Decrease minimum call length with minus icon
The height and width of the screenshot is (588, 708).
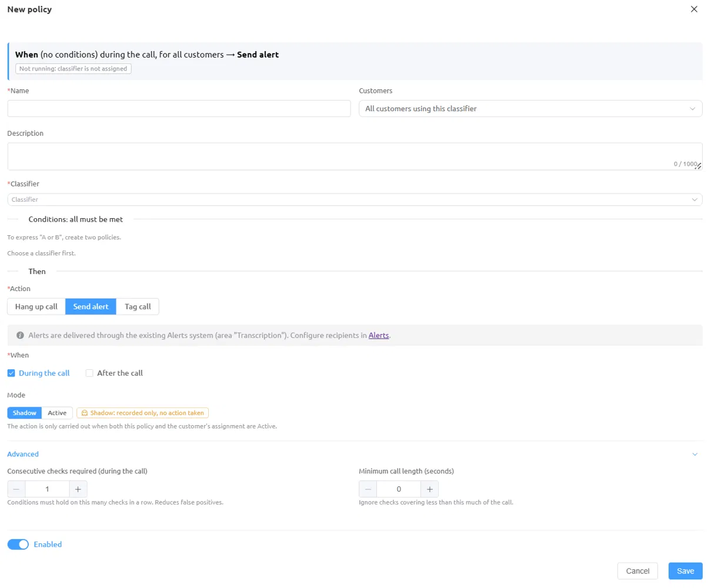tap(368, 489)
